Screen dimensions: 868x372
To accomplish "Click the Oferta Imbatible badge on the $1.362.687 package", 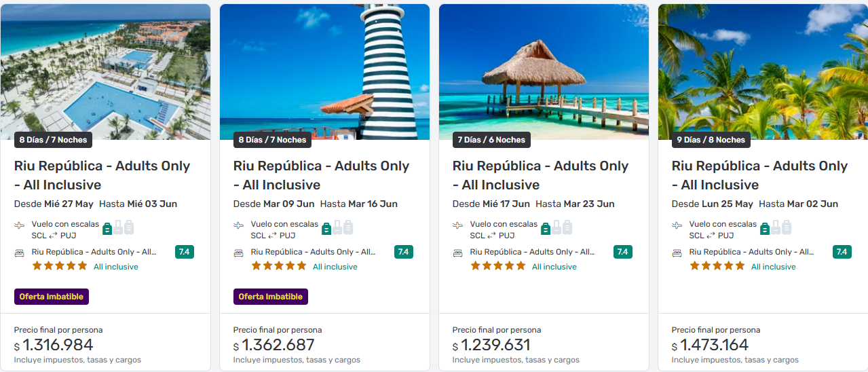I will click(x=271, y=297).
